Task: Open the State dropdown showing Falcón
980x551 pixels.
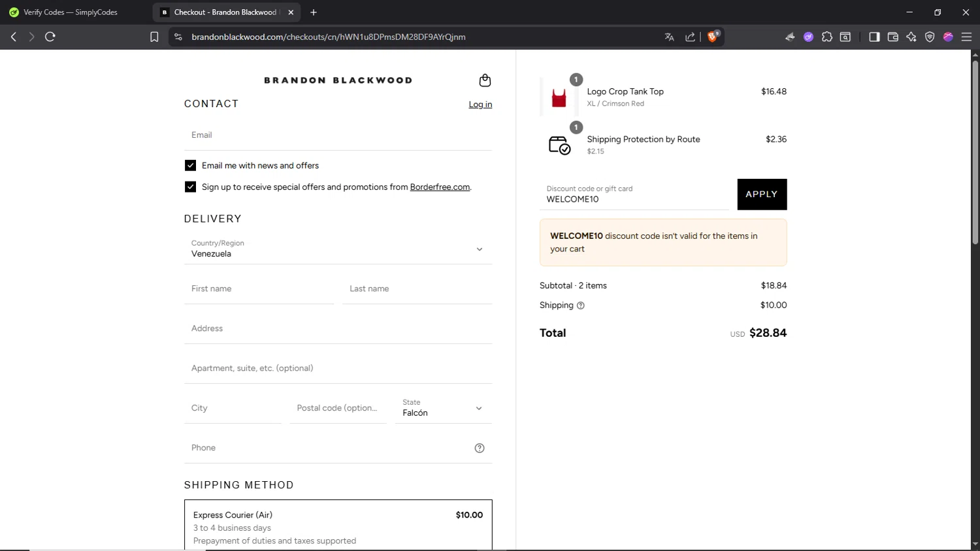Action: (444, 408)
